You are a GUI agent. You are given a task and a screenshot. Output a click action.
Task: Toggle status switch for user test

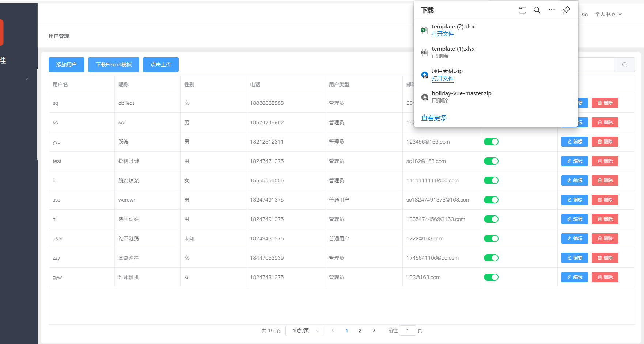coord(491,161)
